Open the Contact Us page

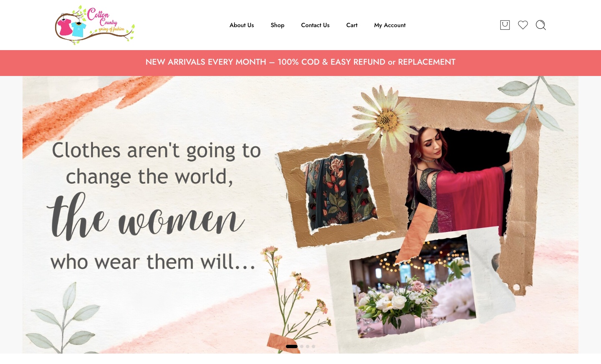(x=315, y=25)
